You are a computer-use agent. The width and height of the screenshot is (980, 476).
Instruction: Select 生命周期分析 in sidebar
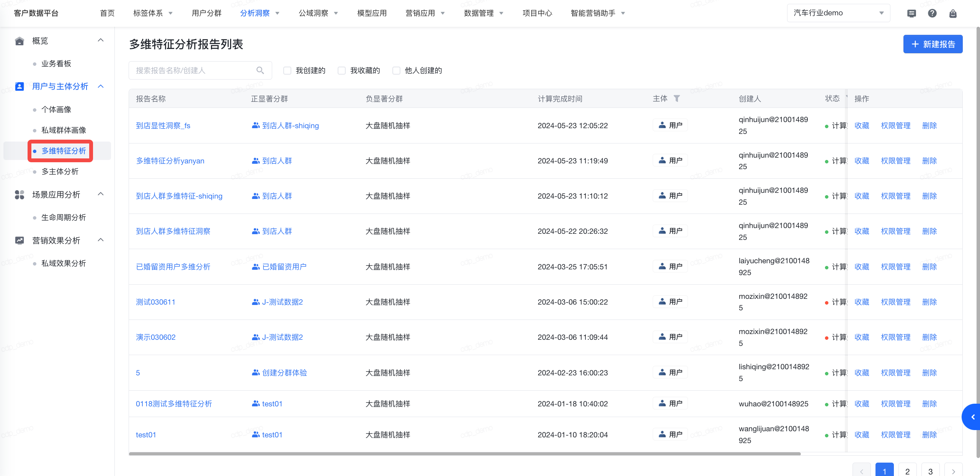(64, 218)
